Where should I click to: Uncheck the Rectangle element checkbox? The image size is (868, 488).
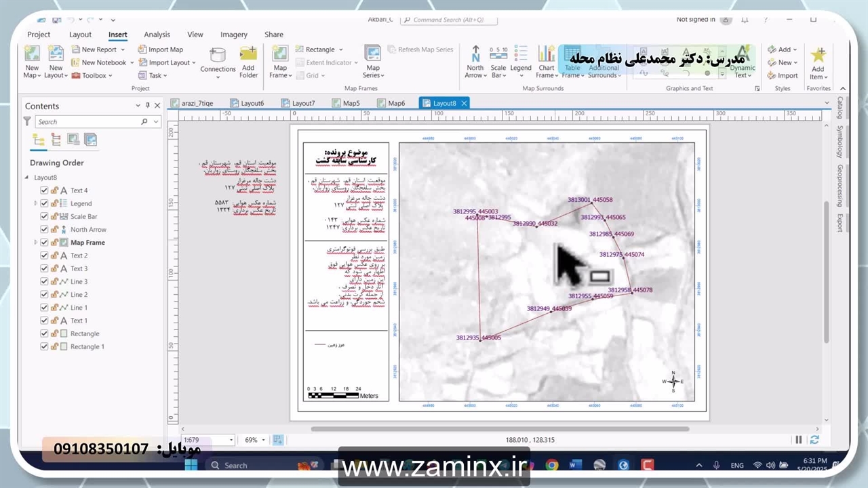coord(44,333)
